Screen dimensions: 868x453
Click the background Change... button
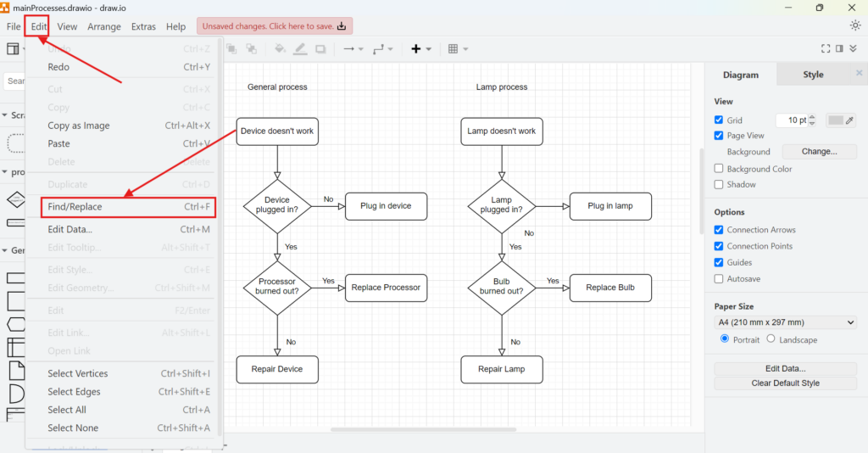819,152
